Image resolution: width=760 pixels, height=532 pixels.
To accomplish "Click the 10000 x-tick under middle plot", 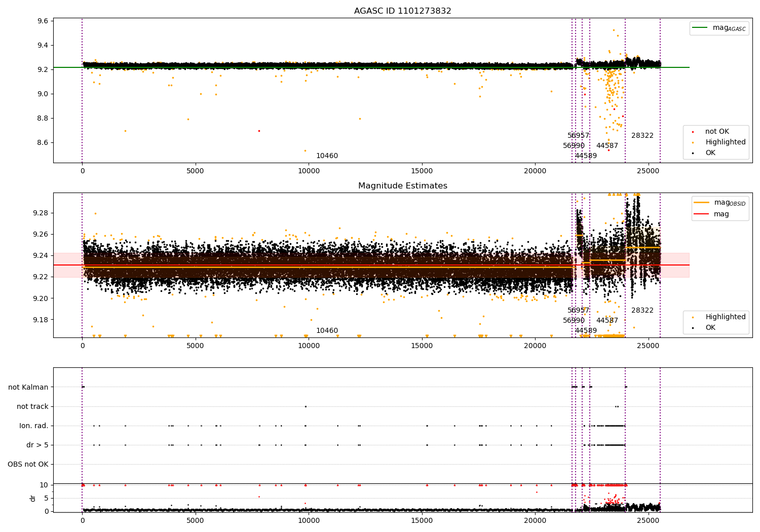I will (309, 346).
